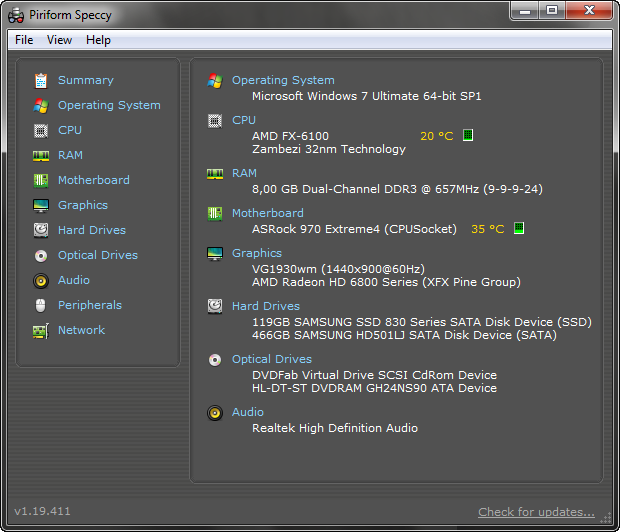Click the Summary clipboard icon in sidebar
Image resolution: width=620 pixels, height=532 pixels.
(x=41, y=81)
